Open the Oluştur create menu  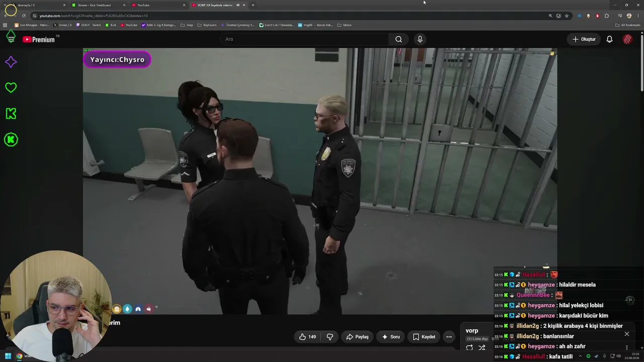tap(584, 39)
